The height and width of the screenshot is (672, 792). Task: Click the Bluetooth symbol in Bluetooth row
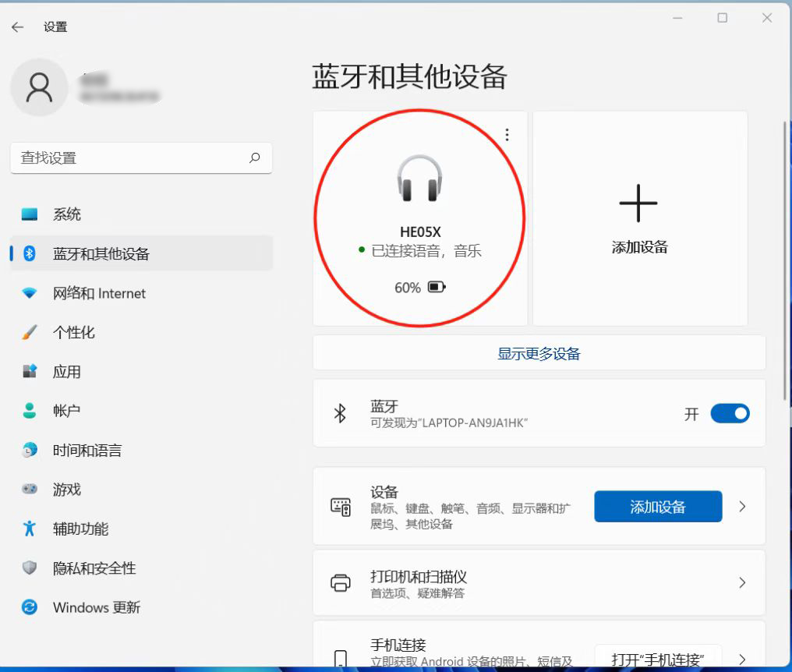340,413
